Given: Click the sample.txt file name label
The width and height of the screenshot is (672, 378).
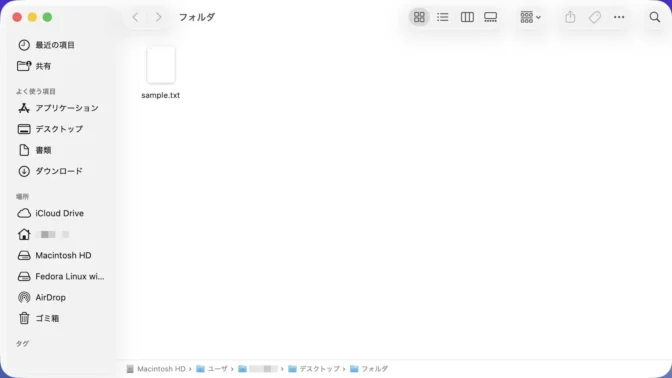Looking at the screenshot, I should point(161,95).
